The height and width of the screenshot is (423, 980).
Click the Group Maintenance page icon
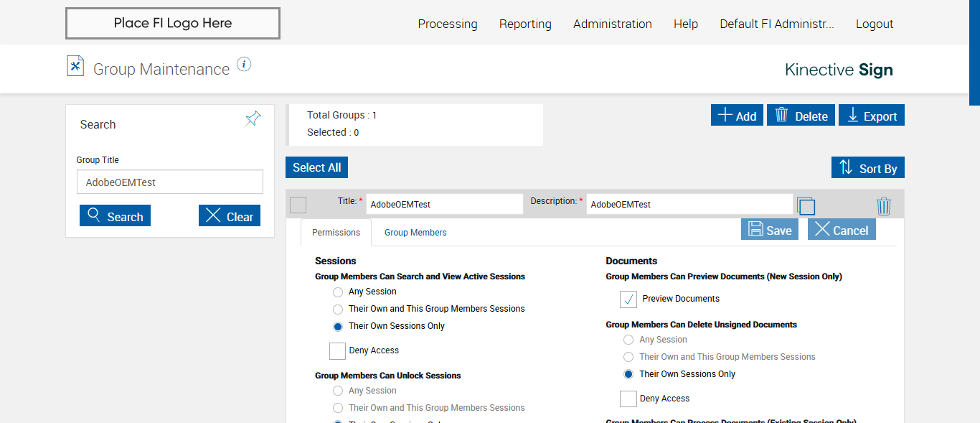coord(75,66)
